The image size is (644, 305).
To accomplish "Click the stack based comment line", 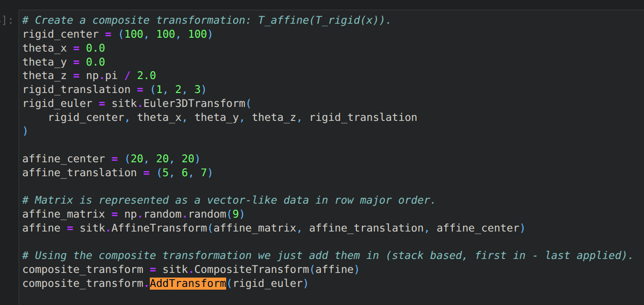I will [x=328, y=255].
